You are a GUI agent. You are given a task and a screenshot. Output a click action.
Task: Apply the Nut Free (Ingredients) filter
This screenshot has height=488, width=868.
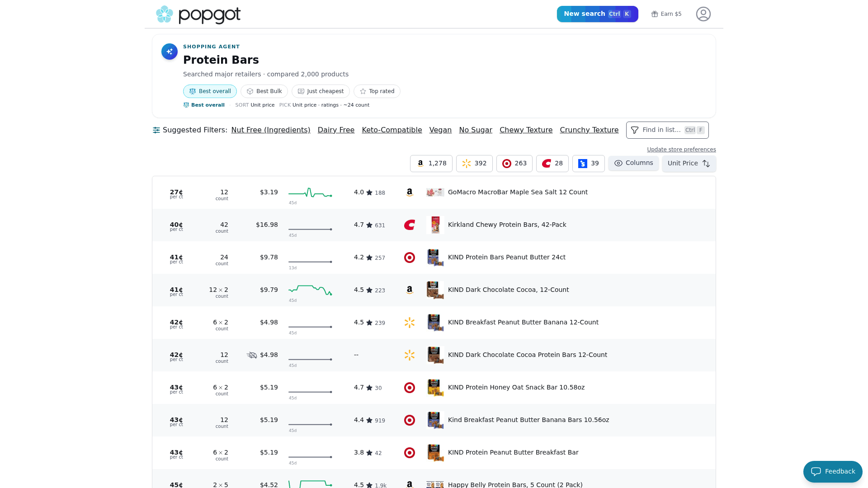coord(271,130)
